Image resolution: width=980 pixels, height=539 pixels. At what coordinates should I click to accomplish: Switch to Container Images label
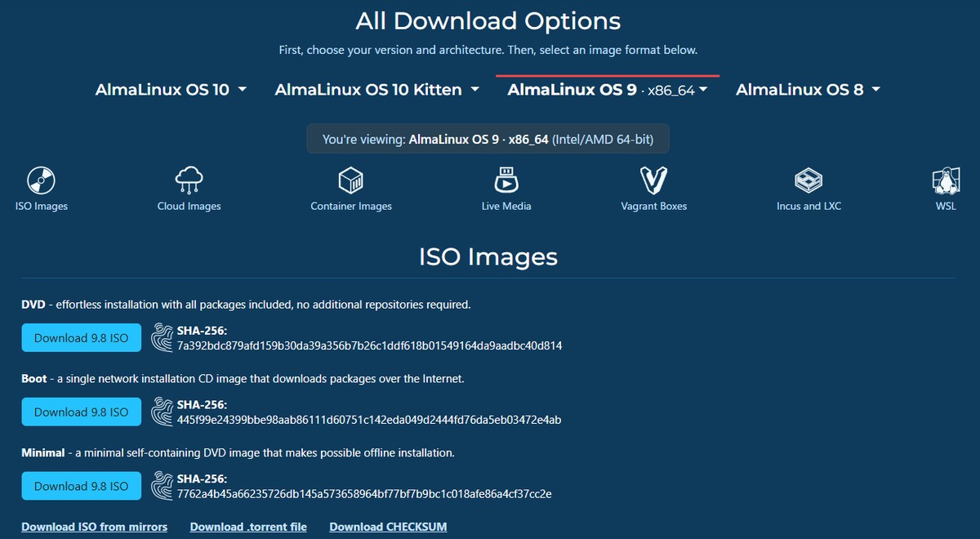click(x=351, y=206)
